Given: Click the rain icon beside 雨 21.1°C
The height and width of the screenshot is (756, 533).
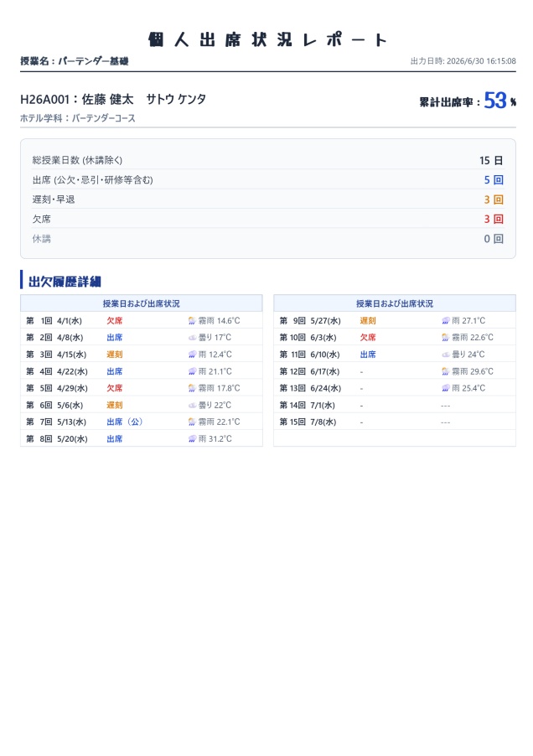Looking at the screenshot, I should (x=192, y=371).
